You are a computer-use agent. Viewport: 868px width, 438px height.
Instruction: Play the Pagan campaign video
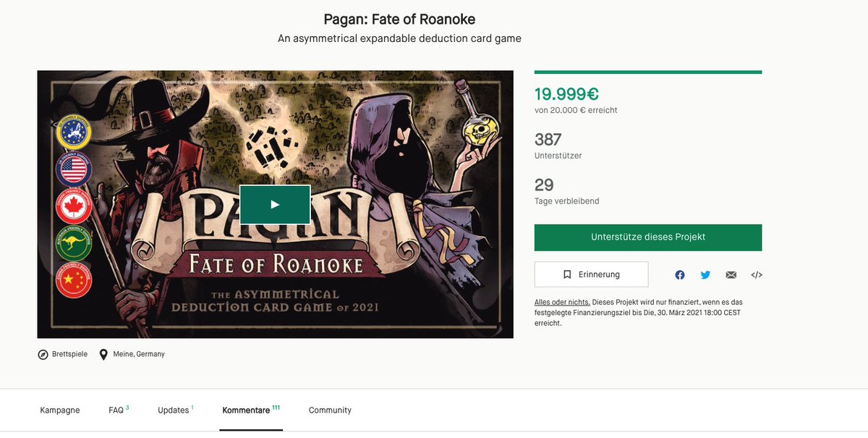click(275, 204)
